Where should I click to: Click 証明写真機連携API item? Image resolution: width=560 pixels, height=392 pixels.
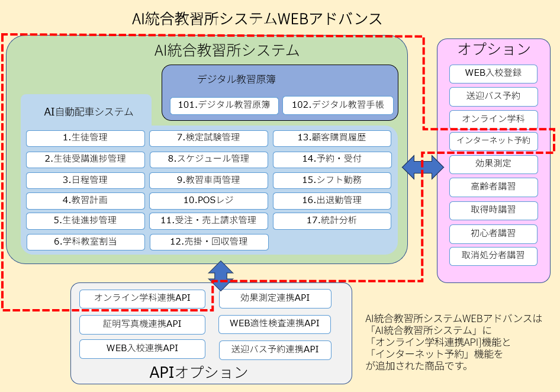(142, 324)
